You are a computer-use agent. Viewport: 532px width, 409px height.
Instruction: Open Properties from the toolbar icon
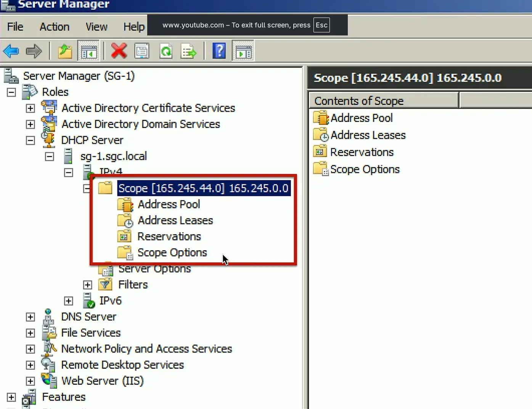click(x=142, y=51)
